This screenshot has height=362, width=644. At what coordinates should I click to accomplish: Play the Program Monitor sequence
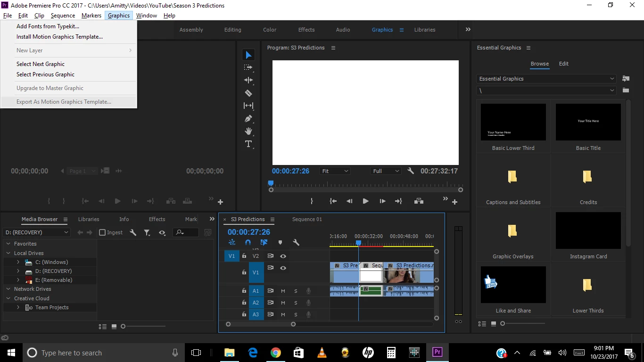coord(365,201)
